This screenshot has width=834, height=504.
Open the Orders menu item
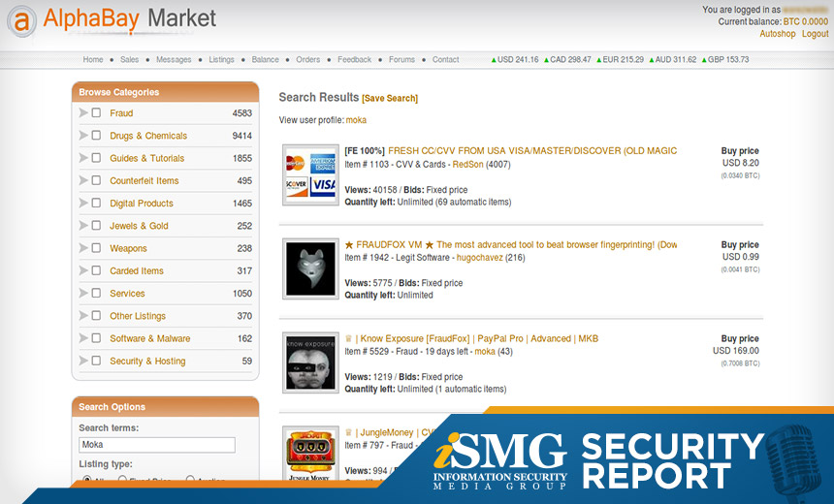[308, 59]
